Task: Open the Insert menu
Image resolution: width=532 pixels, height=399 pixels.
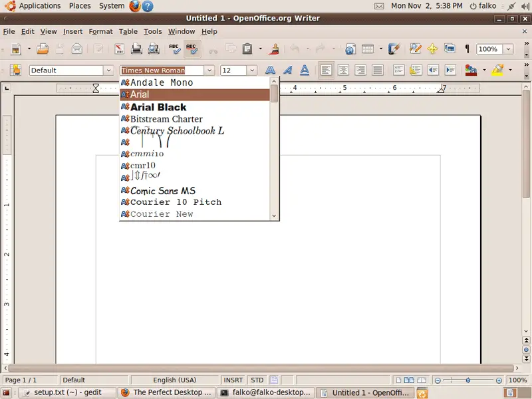Action: pos(72,31)
